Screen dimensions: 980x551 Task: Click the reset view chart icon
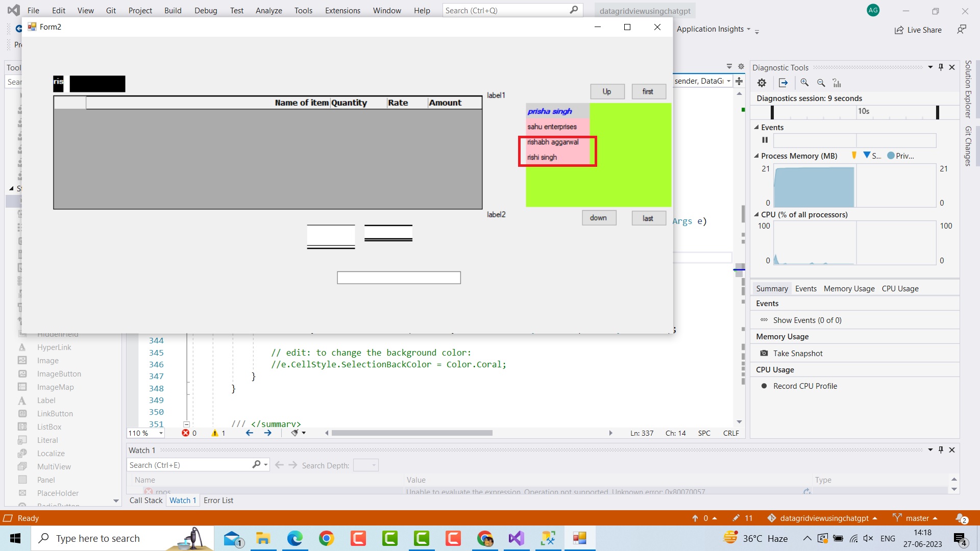(x=837, y=83)
